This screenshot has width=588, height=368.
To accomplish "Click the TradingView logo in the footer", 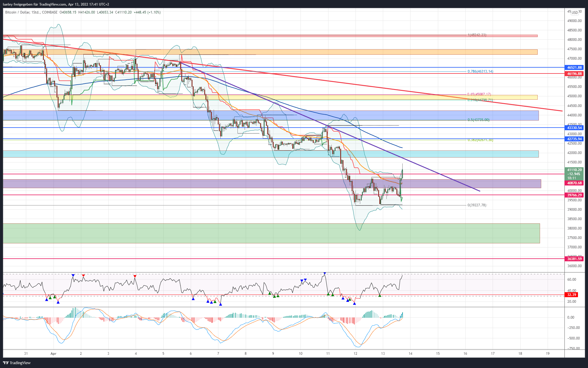I will (x=17, y=363).
